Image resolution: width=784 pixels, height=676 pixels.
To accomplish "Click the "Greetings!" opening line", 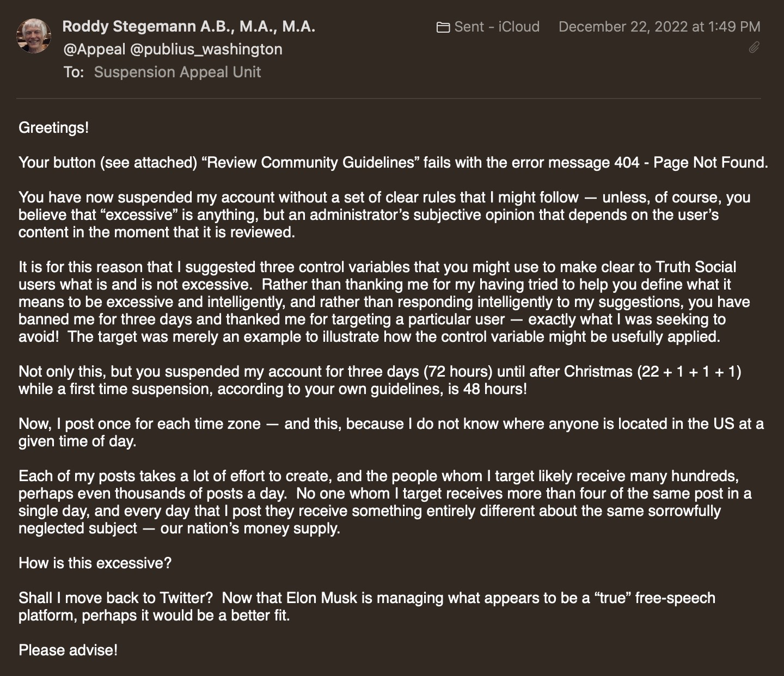I will point(53,127).
